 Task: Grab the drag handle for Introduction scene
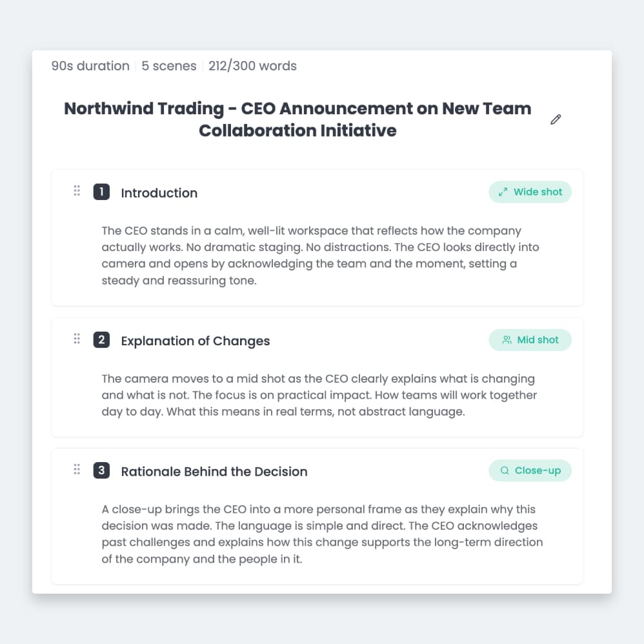(77, 191)
